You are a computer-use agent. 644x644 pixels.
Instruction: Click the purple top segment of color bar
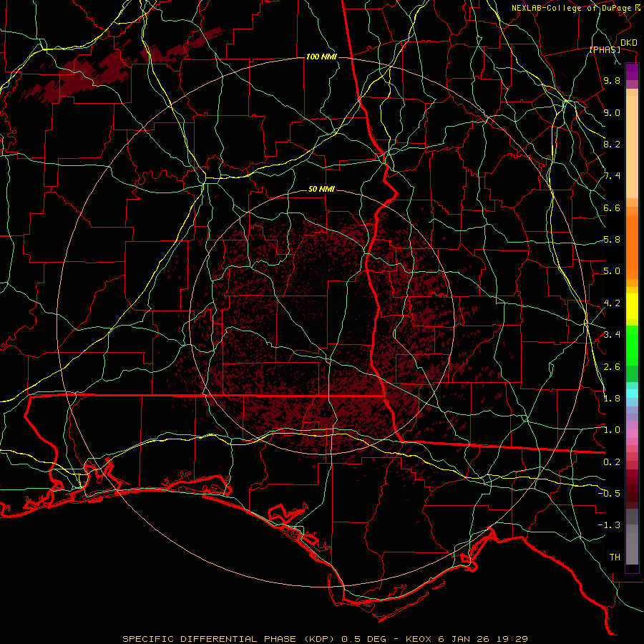(632, 72)
